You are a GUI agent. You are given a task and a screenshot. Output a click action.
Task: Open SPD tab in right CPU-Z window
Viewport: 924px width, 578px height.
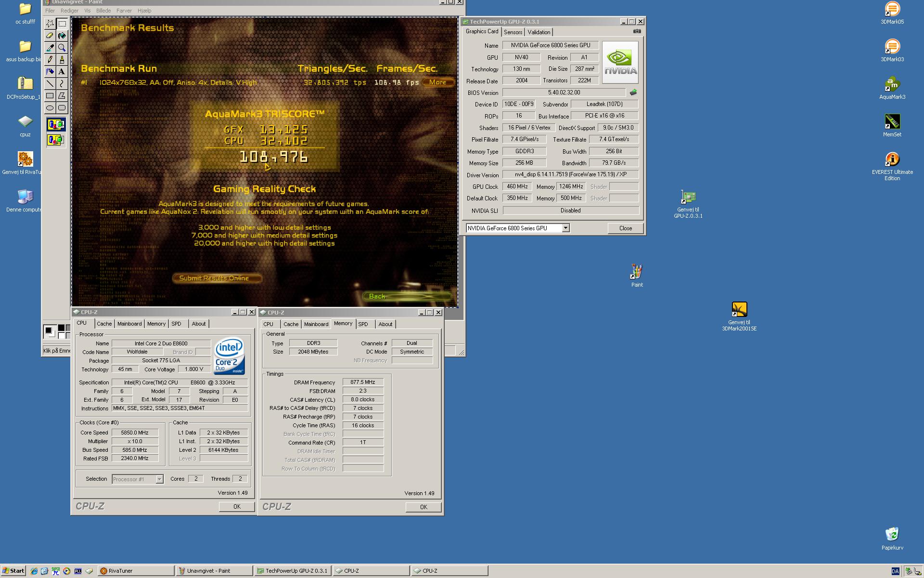click(363, 324)
